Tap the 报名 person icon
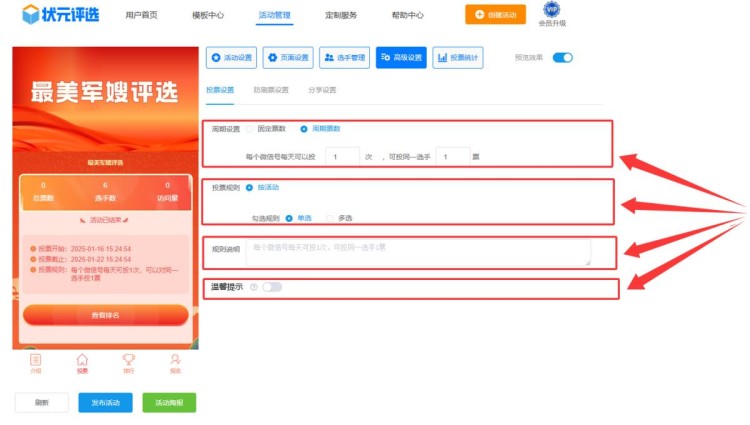Image resolution: width=750 pixels, height=425 pixels. [x=175, y=362]
